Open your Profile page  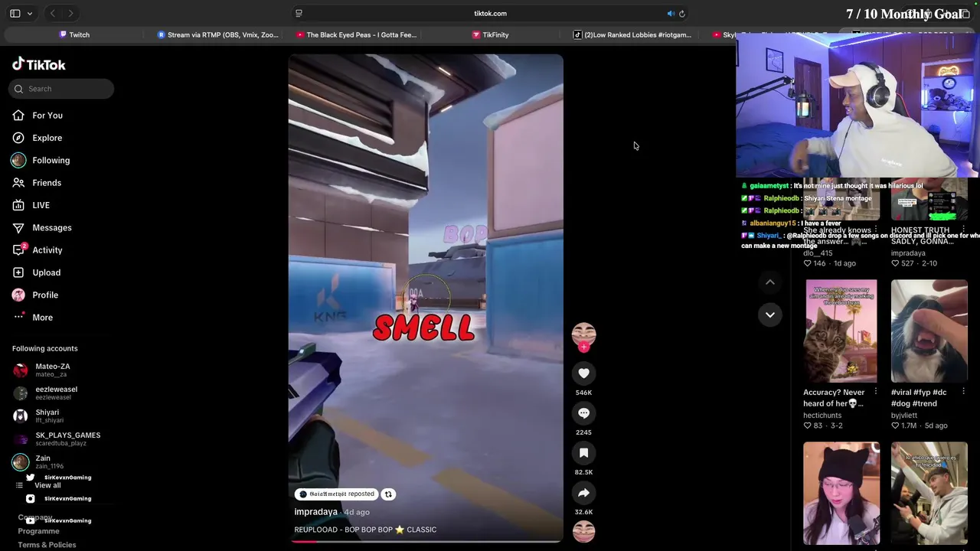45,295
